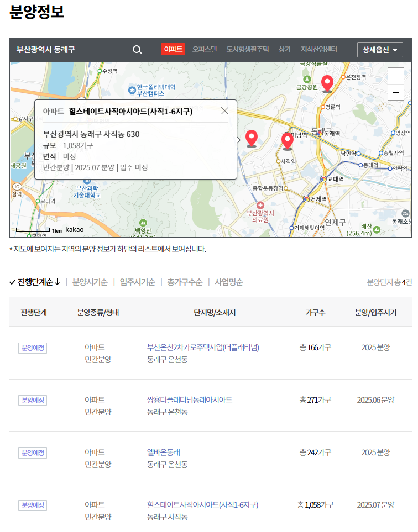
Task: Open 부산온천2차가로주택사업(더플래티넘) link
Action: 203,347
